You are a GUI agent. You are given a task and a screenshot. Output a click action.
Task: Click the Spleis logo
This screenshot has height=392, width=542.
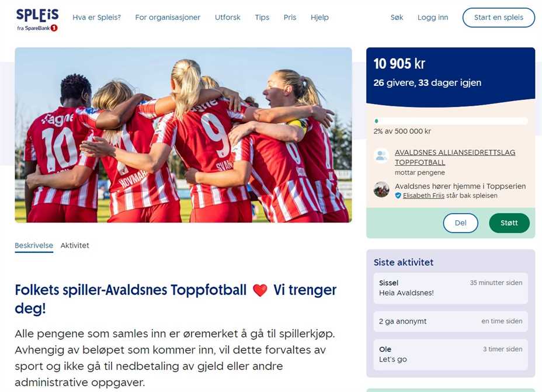coord(37,20)
